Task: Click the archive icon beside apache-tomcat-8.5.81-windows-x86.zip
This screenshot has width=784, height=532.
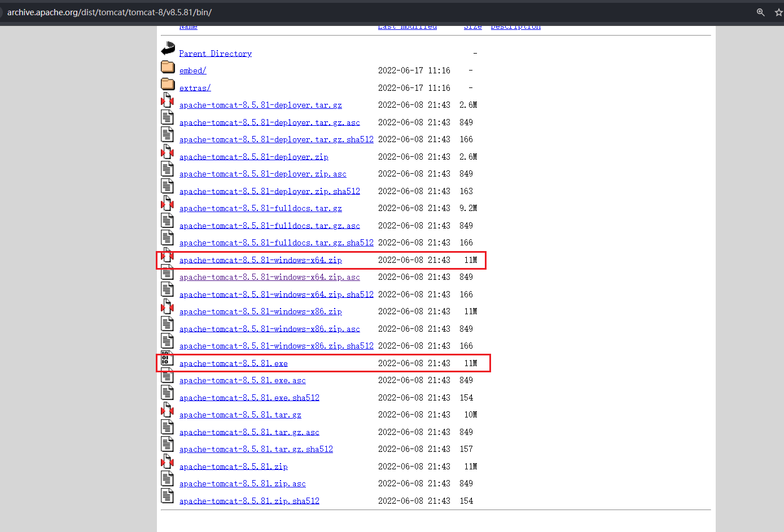Action: (167, 307)
